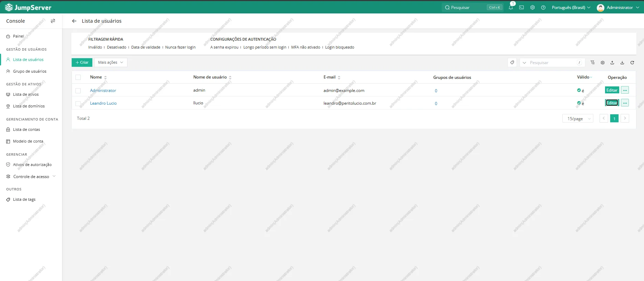The height and width of the screenshot is (281, 644).
Task: Open Lista de ativos in the sidebar
Action: (x=26, y=94)
